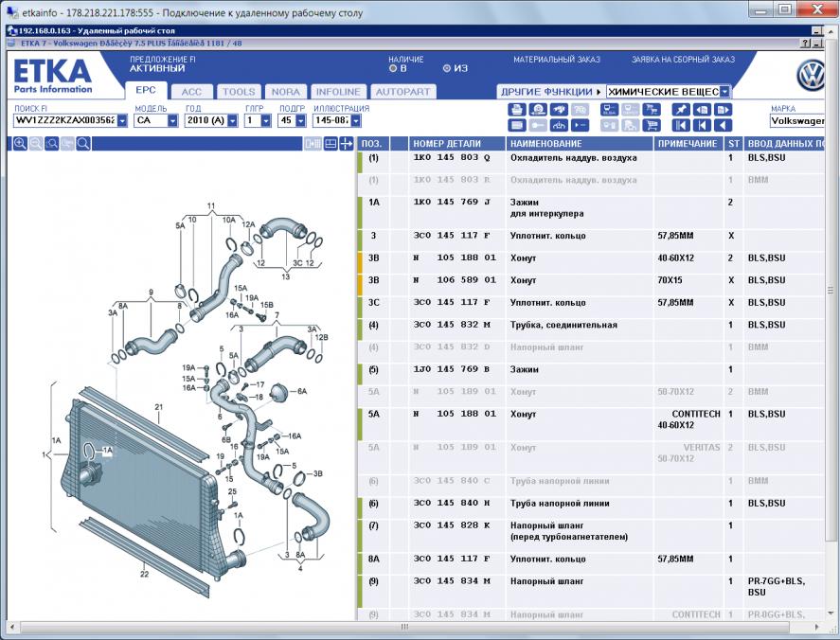Click the НОМЕР ДЕТАЛИ column header
This screenshot has width=840, height=640.
(457, 144)
